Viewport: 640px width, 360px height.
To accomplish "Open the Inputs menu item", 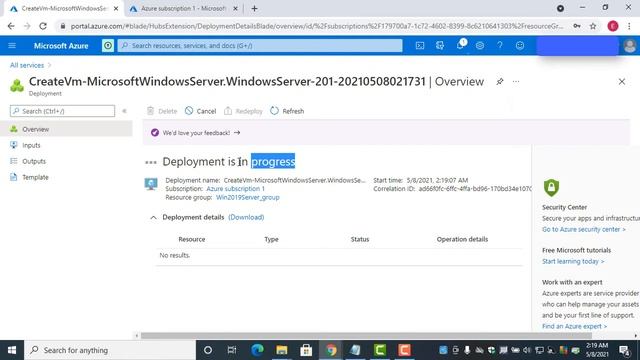I will tap(66, 145).
